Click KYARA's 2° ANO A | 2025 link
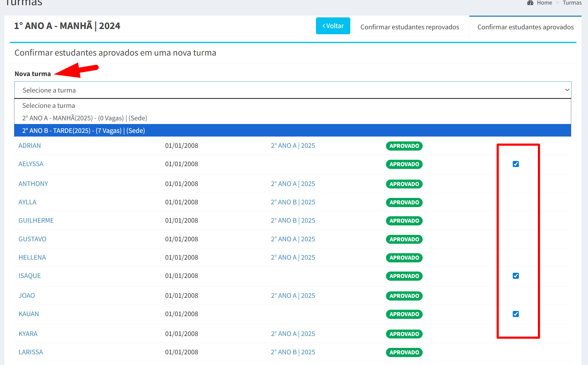This screenshot has height=365, width=588. tap(293, 334)
